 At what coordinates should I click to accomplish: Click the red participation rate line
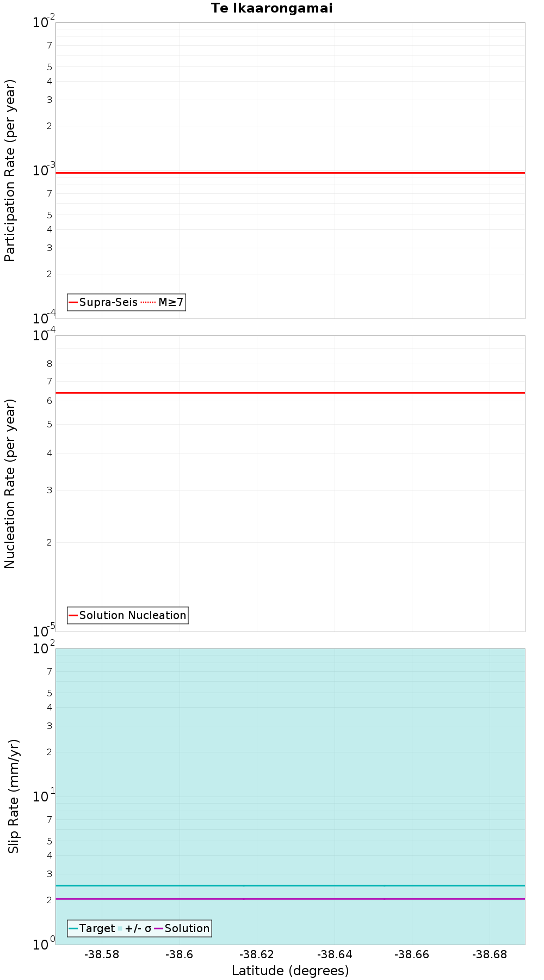click(x=290, y=173)
